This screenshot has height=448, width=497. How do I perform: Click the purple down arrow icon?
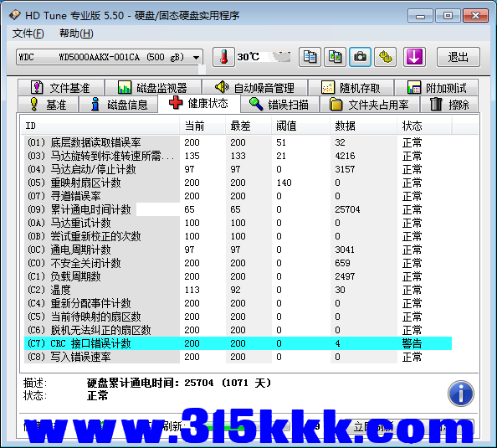coord(414,57)
